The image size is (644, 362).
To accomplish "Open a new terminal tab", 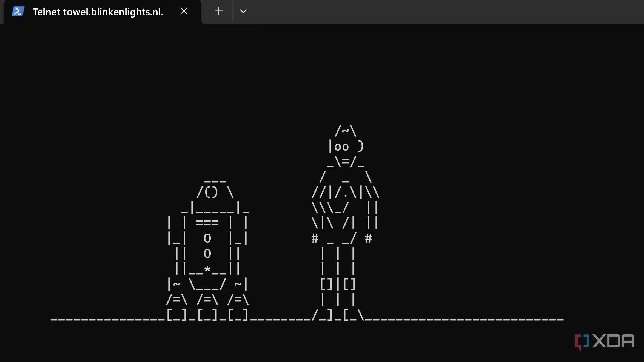I will [219, 11].
